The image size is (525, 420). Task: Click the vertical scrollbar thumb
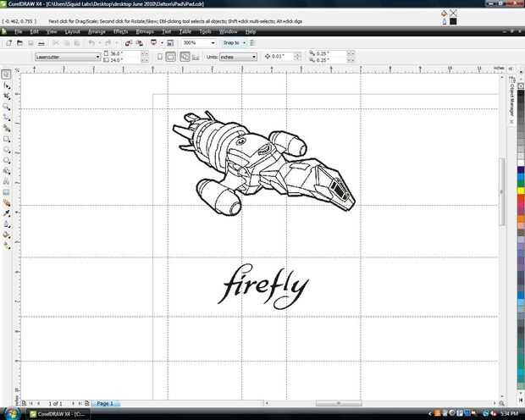coord(501,191)
